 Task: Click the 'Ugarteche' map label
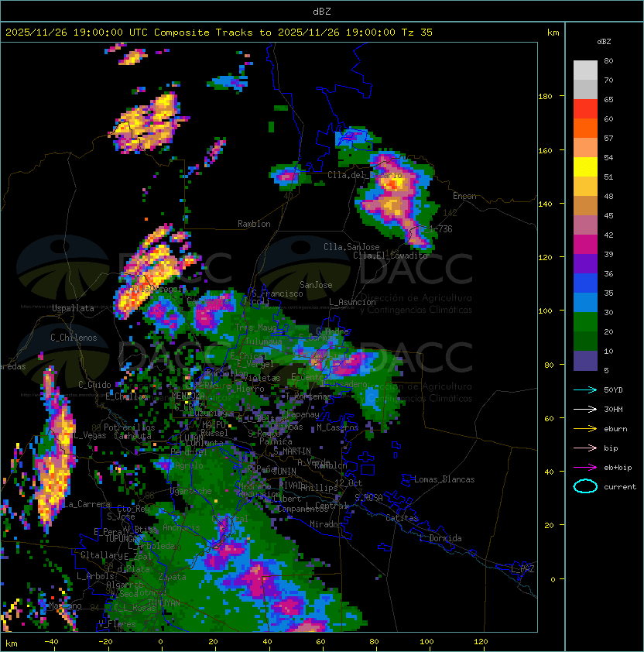tap(191, 491)
